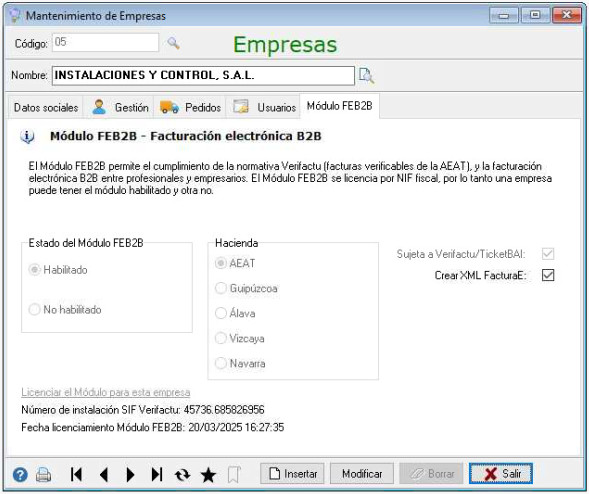The width and height of the screenshot is (589, 494).
Task: Click the magnifier icon next to Código
Action: point(173,43)
